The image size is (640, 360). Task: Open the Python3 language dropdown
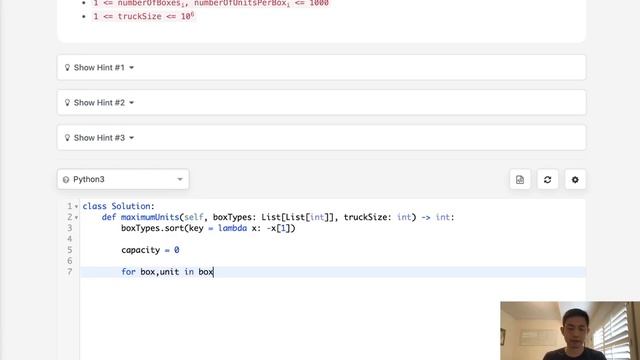pos(123,179)
